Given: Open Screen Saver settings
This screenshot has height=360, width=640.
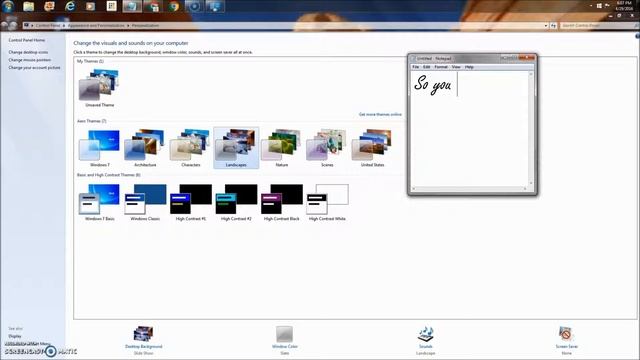Looking at the screenshot, I should point(566,340).
